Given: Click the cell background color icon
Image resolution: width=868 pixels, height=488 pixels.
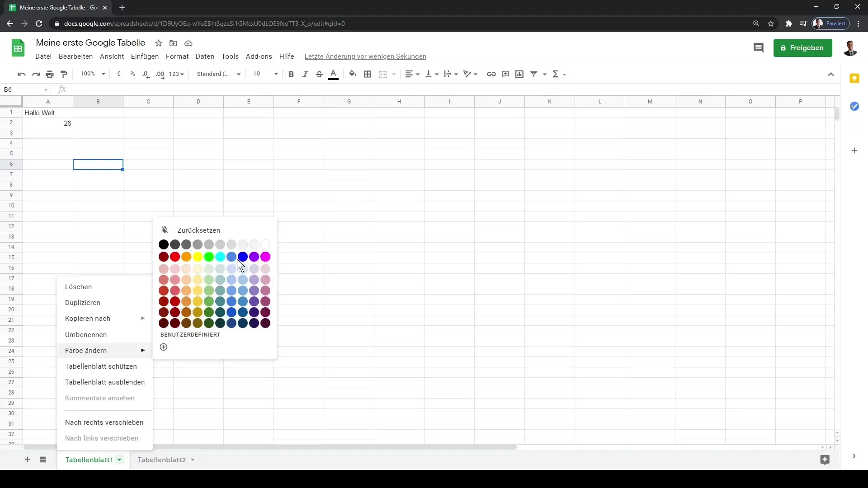Looking at the screenshot, I should tap(352, 74).
